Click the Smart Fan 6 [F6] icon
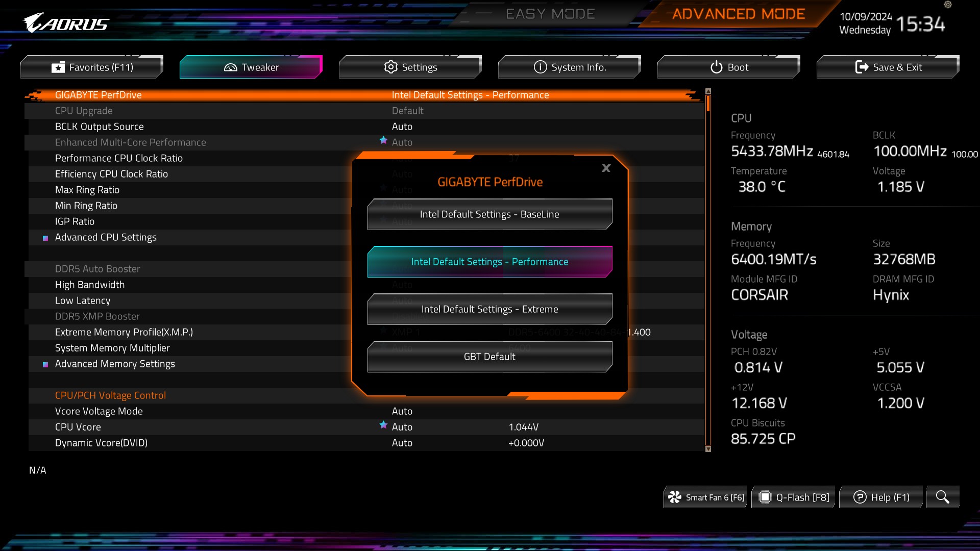Viewport: 980px width, 551px height. 674,497
